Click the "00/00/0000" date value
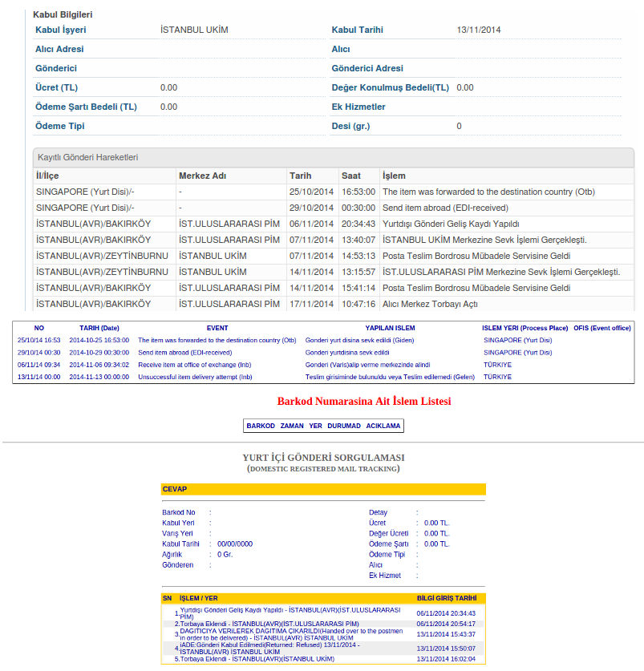Screen dimensions: 644x671 point(235,544)
